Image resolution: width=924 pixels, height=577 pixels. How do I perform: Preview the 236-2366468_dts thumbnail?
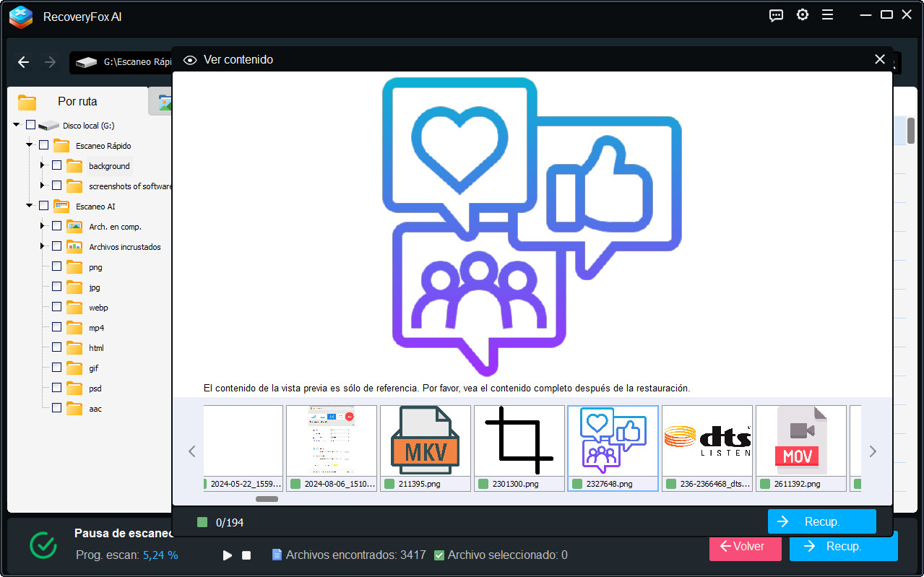(x=706, y=441)
